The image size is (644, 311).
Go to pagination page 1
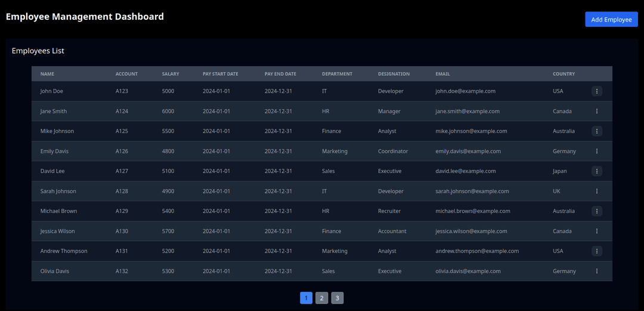point(306,298)
